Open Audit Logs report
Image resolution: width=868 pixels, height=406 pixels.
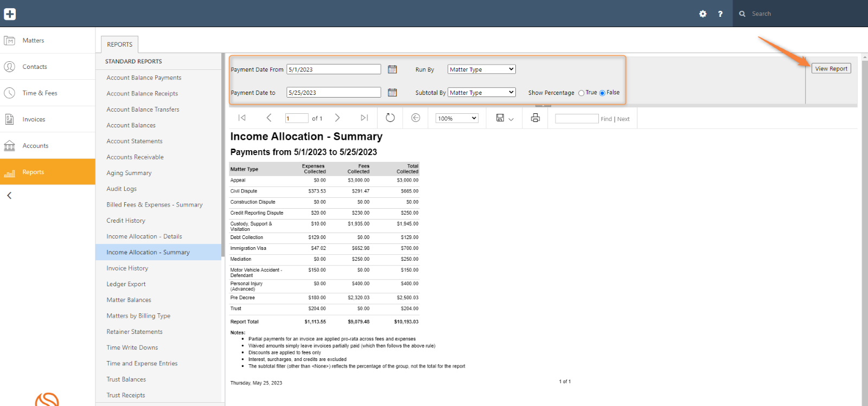point(122,189)
